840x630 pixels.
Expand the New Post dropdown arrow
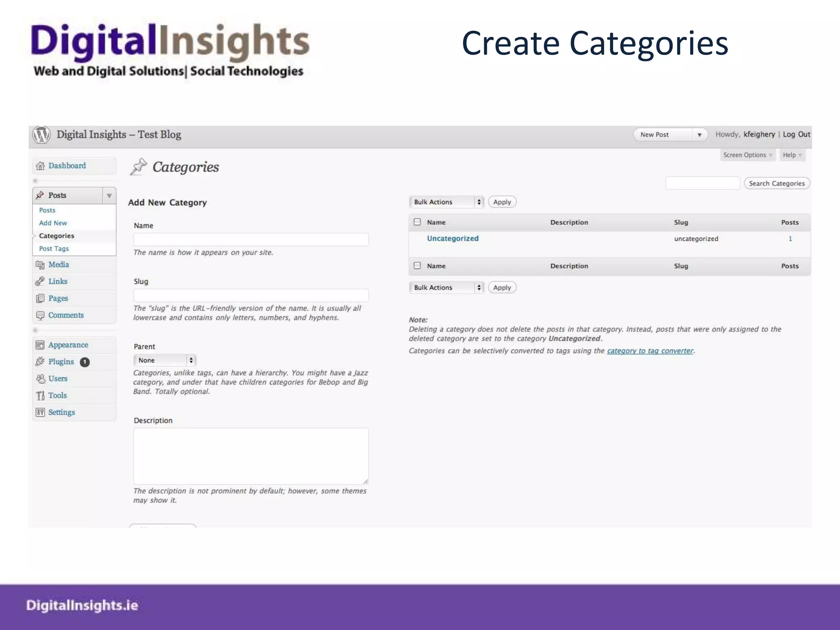pyautogui.click(x=699, y=135)
